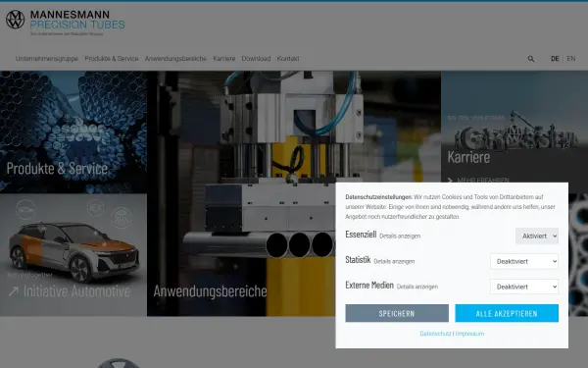Show details for Essenziell
This screenshot has width=588, height=368.
tap(400, 237)
